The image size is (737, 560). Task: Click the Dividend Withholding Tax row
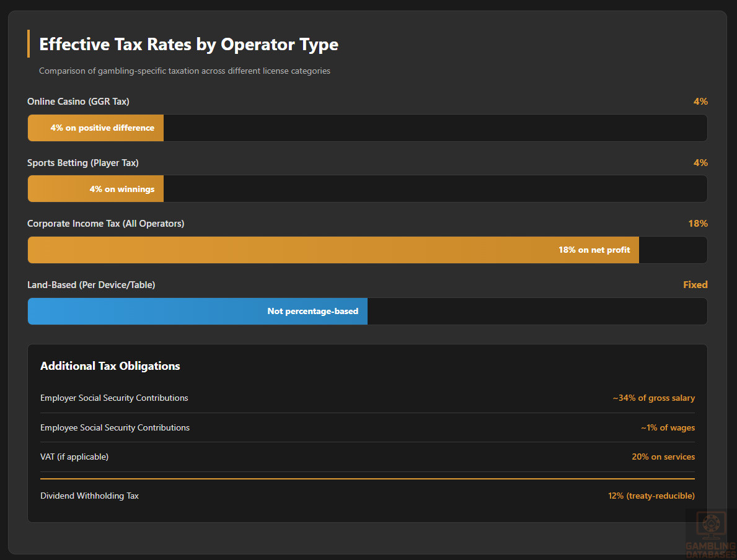(x=89, y=496)
